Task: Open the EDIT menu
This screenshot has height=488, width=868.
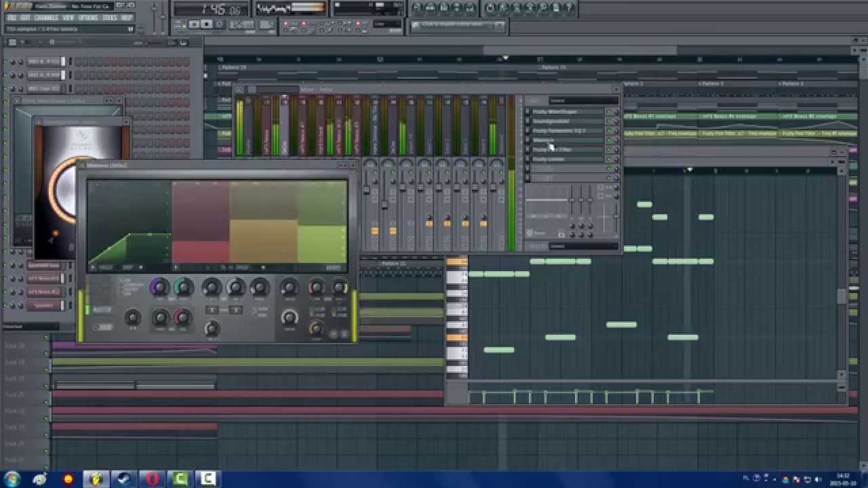Action: point(25,18)
